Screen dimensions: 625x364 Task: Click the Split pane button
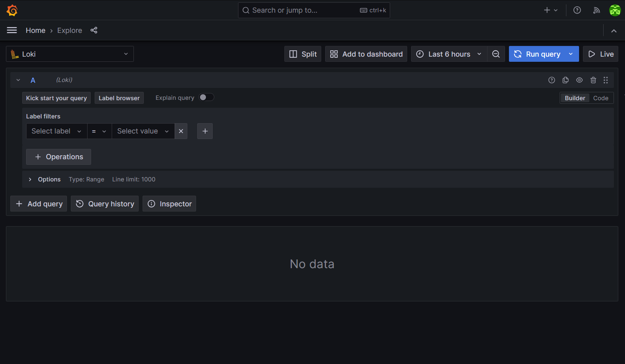303,54
